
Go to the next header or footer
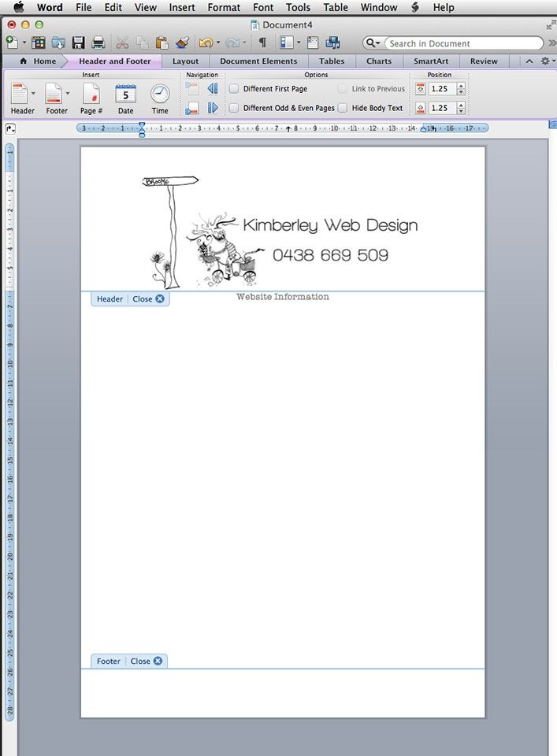coord(212,108)
